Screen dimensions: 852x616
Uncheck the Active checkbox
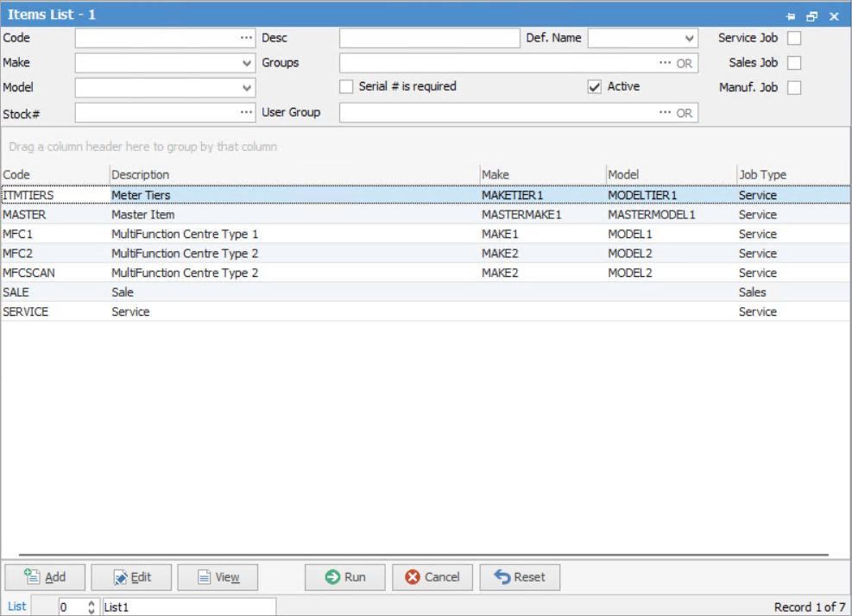click(593, 86)
